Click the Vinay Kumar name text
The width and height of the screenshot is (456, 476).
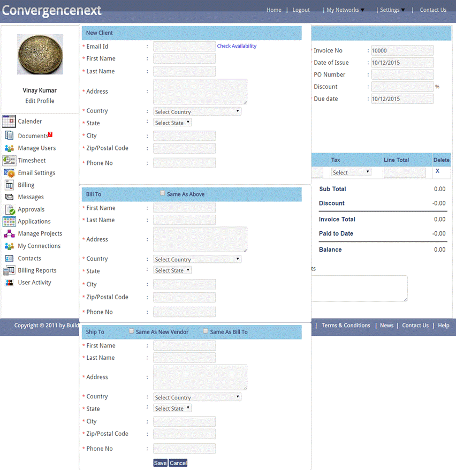click(40, 90)
